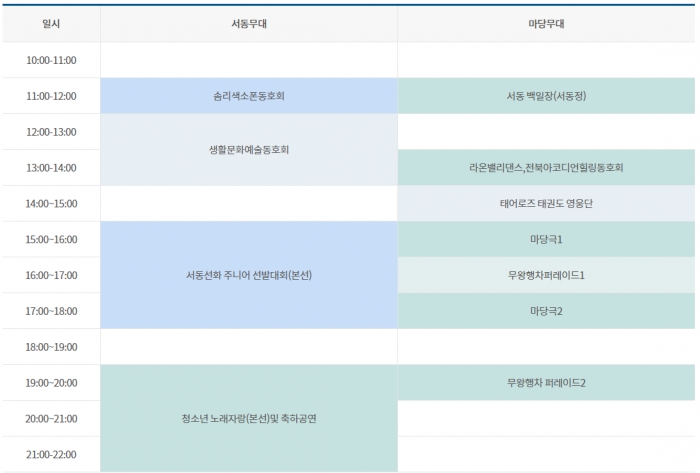Select 서동선화 주니어 선발대회(본선) block
Viewport: 700px width, 473px height.
pyautogui.click(x=248, y=275)
